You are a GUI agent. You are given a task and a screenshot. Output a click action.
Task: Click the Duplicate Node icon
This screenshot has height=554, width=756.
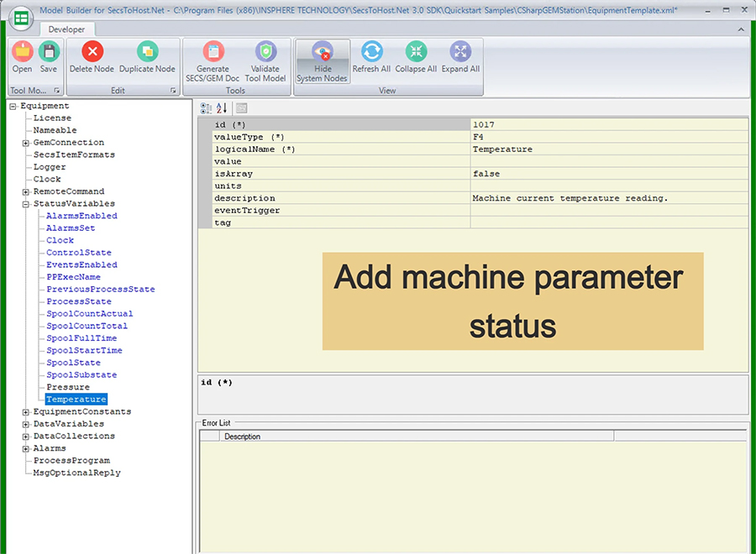click(x=147, y=52)
